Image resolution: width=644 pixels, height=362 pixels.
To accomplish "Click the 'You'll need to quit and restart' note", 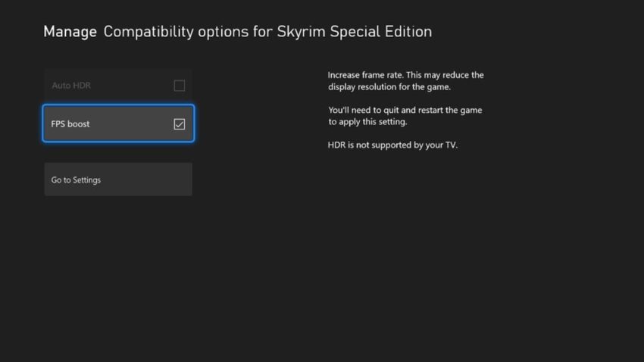I will point(405,110).
